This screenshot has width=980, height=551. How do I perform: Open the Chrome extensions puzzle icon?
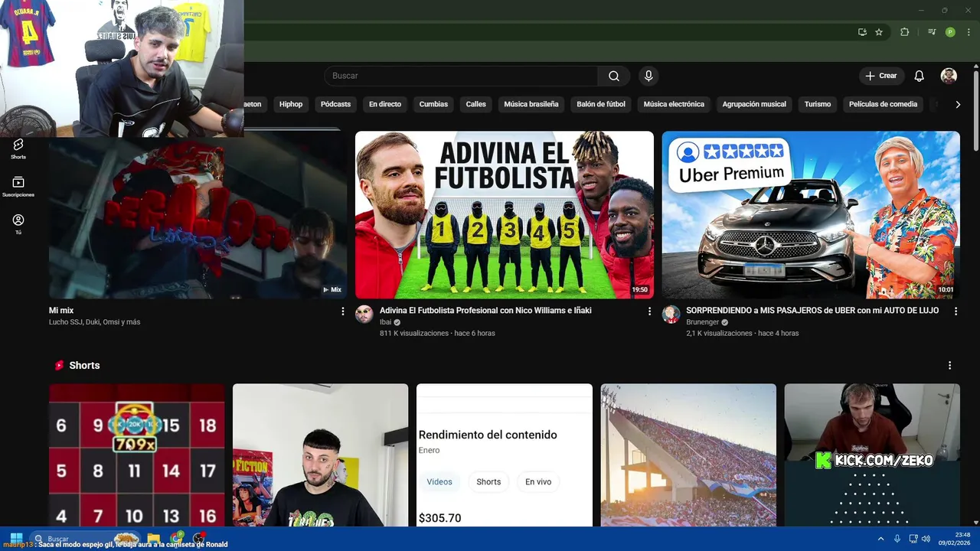pos(904,32)
